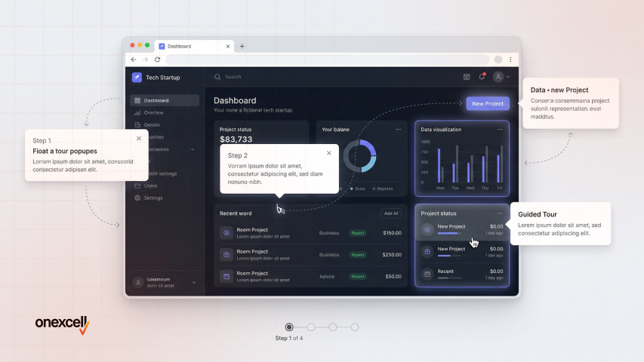
Task: Open Your balane card options menu
Action: pyautogui.click(x=398, y=129)
